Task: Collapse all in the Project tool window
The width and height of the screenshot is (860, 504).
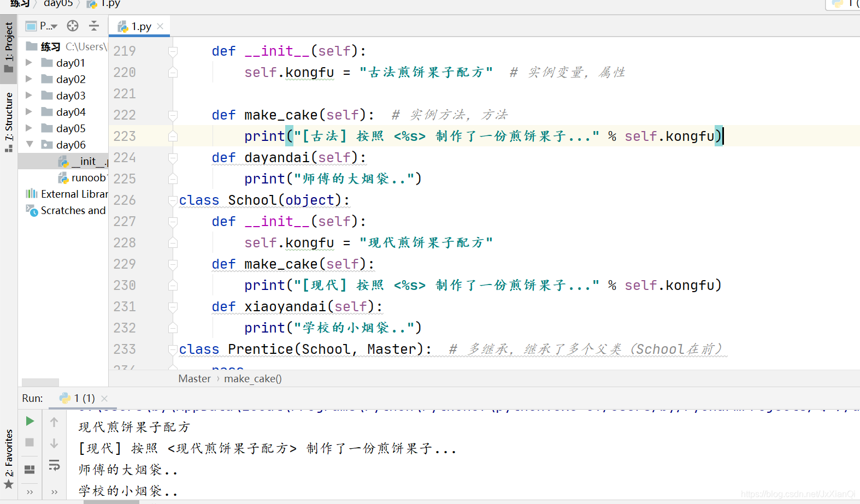Action: point(94,26)
